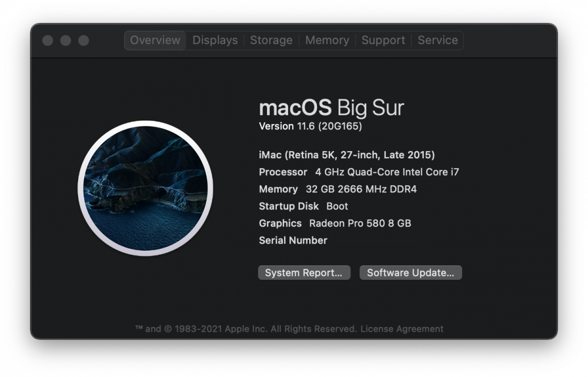
Task: Close the About This Mac window
Action: coord(48,41)
